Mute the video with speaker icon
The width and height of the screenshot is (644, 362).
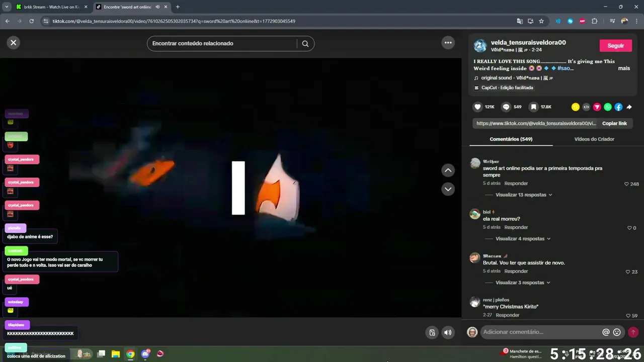448,332
